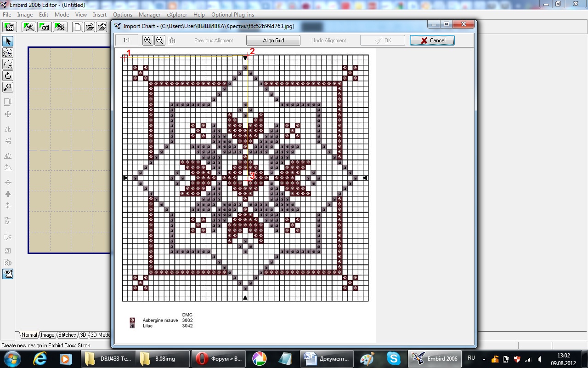This screenshot has height=368, width=588.
Task: Click the camera capture toolbar icon
Action: (x=44, y=27)
